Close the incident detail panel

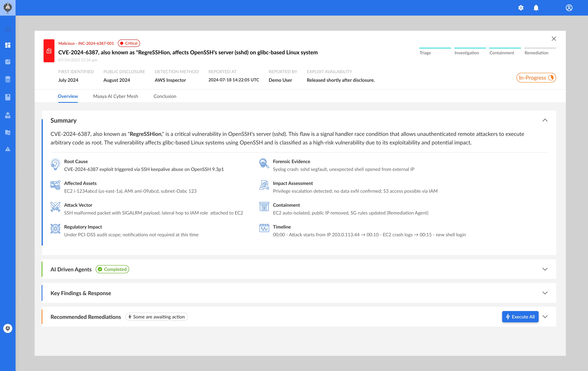point(554,39)
